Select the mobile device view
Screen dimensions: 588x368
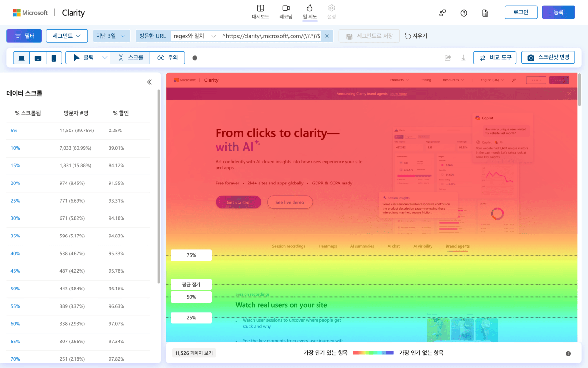tap(54, 58)
